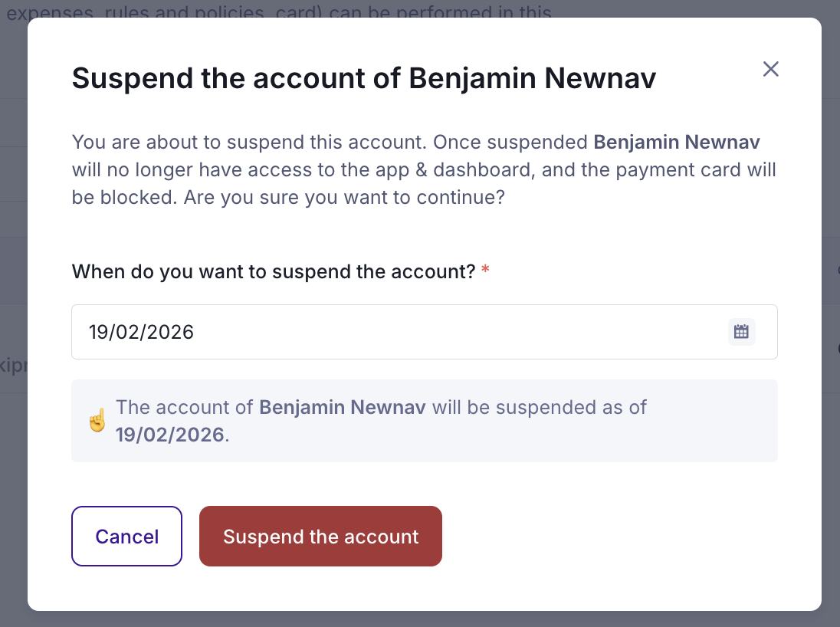Click the red required asterisk
Image resolution: width=840 pixels, height=627 pixels.
tap(485, 271)
